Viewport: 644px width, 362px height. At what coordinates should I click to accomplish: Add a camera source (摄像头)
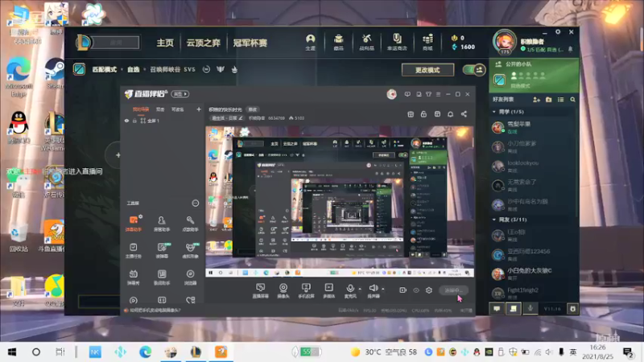283,290
